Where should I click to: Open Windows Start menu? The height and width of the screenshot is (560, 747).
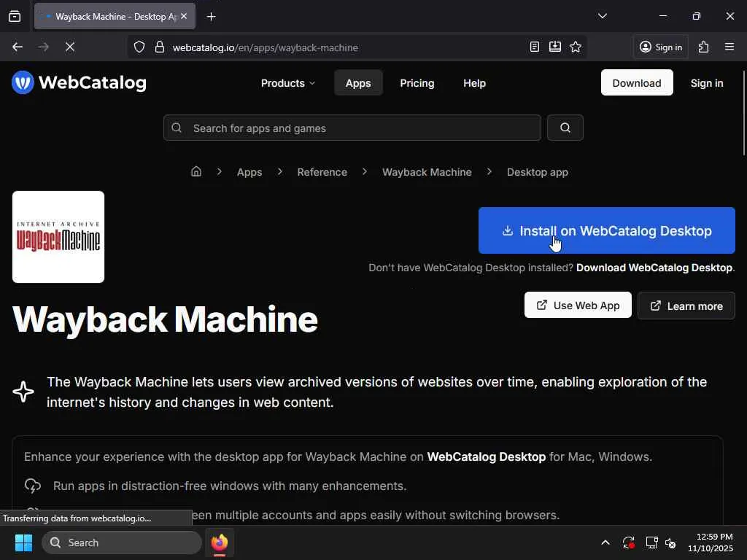coord(23,542)
